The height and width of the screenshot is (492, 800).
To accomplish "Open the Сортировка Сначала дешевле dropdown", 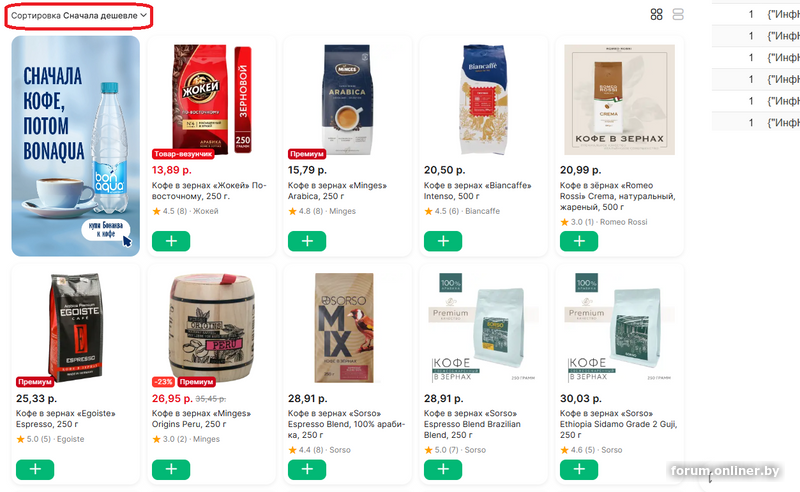I will point(79,15).
